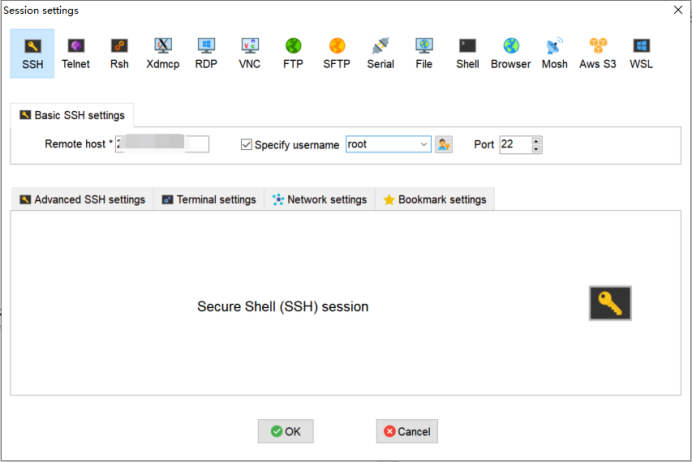Viewport: 692px width, 463px height.
Task: Increase the Port number with up arrow
Action: pos(536,141)
